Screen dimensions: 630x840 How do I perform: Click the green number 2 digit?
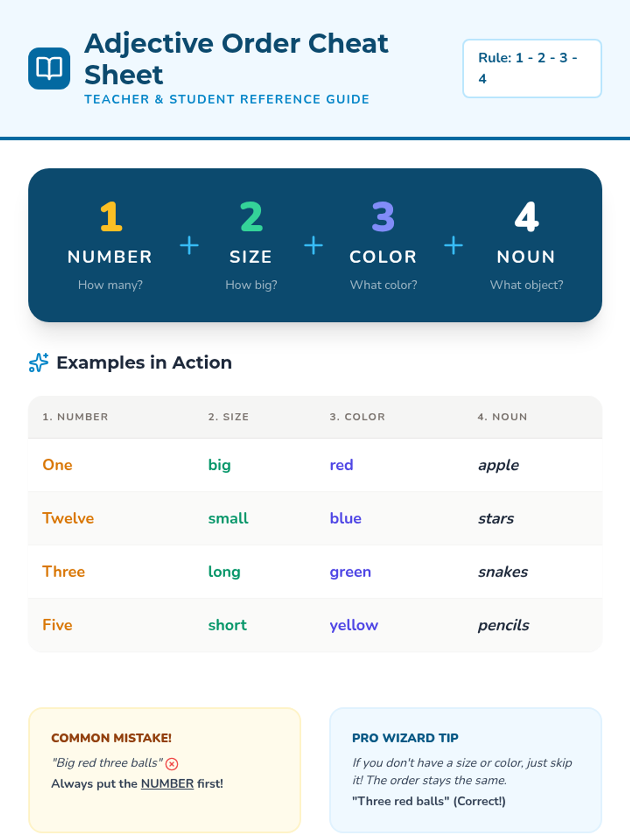tap(251, 216)
